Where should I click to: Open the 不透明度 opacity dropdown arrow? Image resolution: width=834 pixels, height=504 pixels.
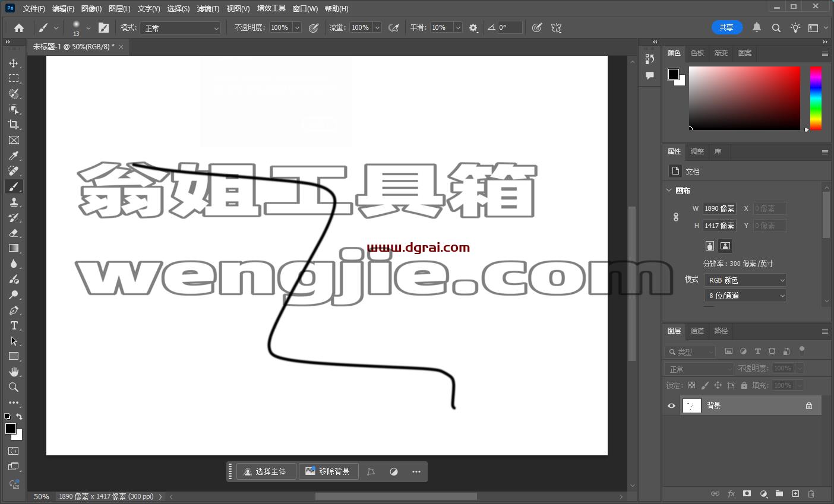[x=297, y=28]
